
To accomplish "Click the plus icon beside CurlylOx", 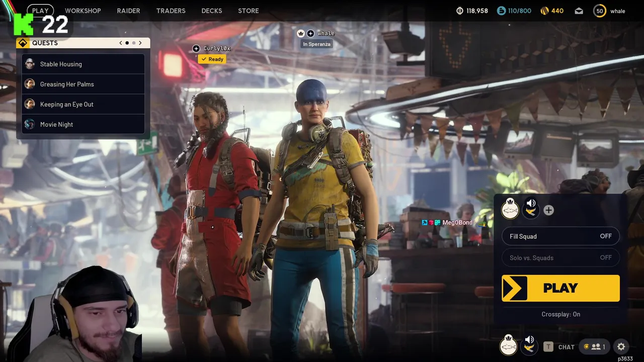I will point(196,48).
